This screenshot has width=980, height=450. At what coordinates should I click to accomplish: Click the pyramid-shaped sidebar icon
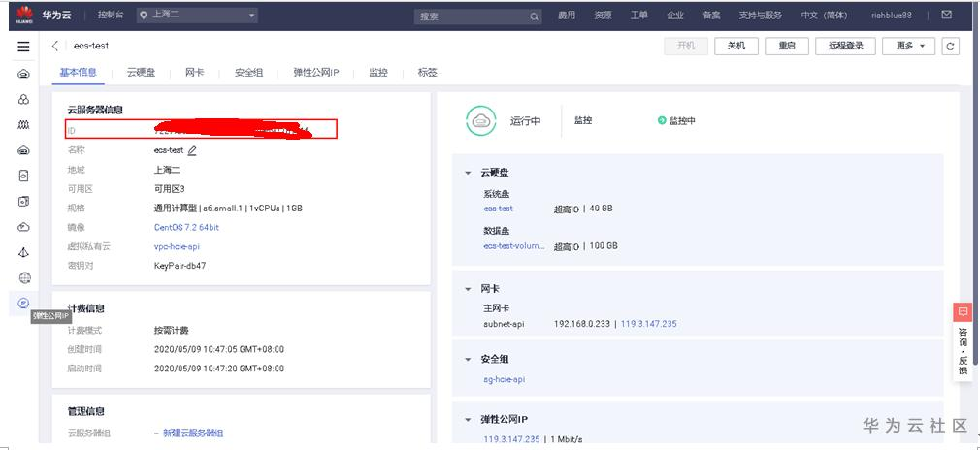coord(23,252)
